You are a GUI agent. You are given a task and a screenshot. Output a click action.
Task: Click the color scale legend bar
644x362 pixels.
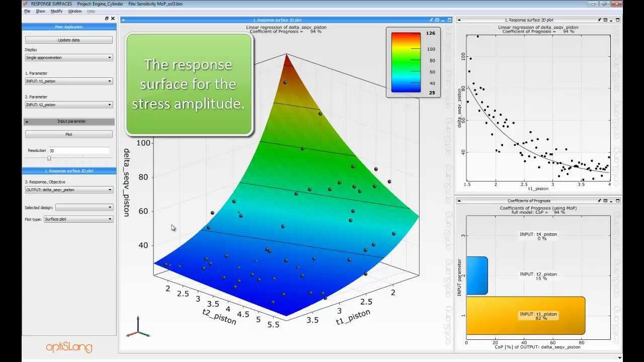coord(406,62)
